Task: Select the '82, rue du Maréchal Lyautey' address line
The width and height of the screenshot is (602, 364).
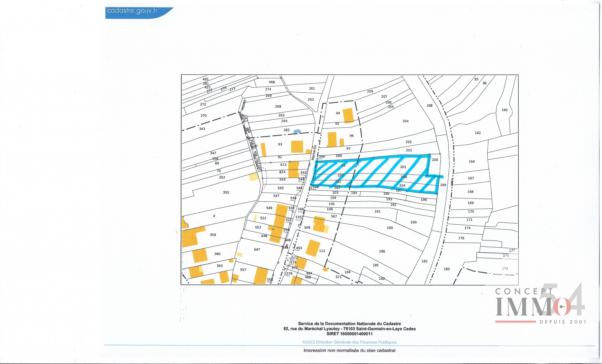Action: pyautogui.click(x=350, y=329)
